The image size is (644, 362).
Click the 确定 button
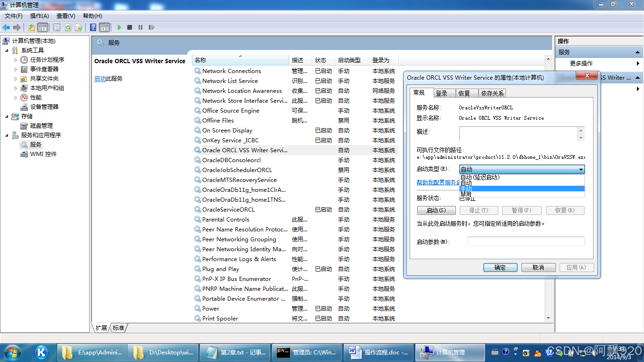500,267
